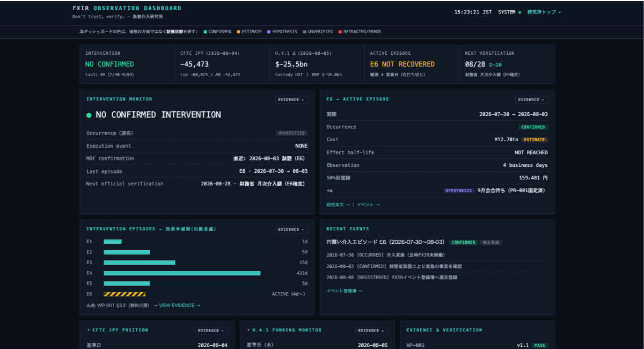Select the $-25.5bn H.4.1 value
This screenshot has height=349, width=644.
pyautogui.click(x=291, y=64)
